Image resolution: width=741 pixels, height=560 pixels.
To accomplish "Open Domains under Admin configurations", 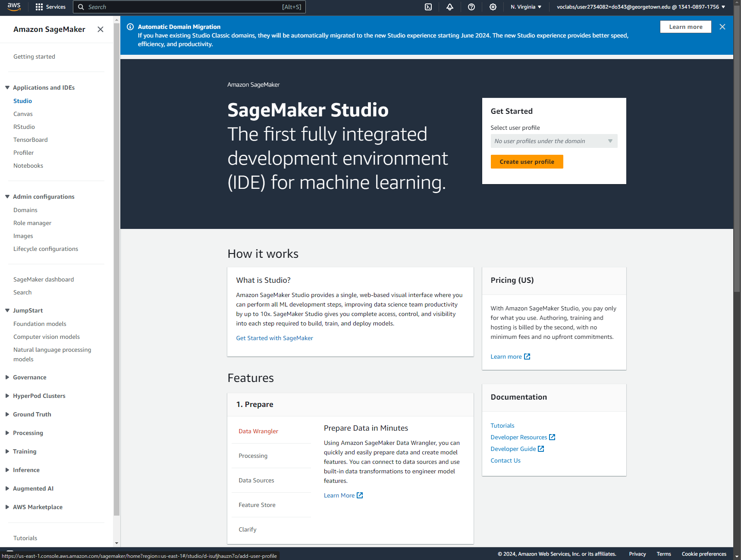I will click(25, 210).
